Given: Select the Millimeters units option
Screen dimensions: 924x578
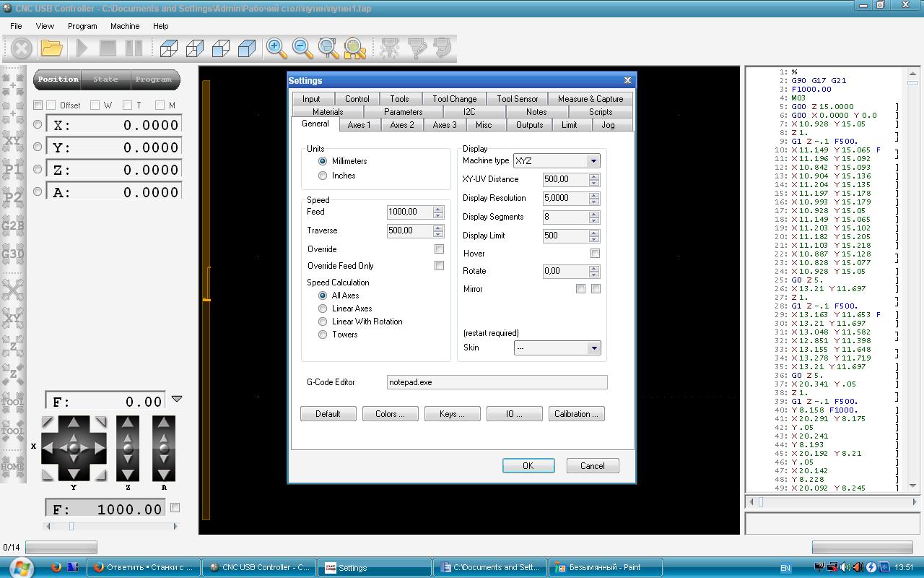Looking at the screenshot, I should 323,161.
